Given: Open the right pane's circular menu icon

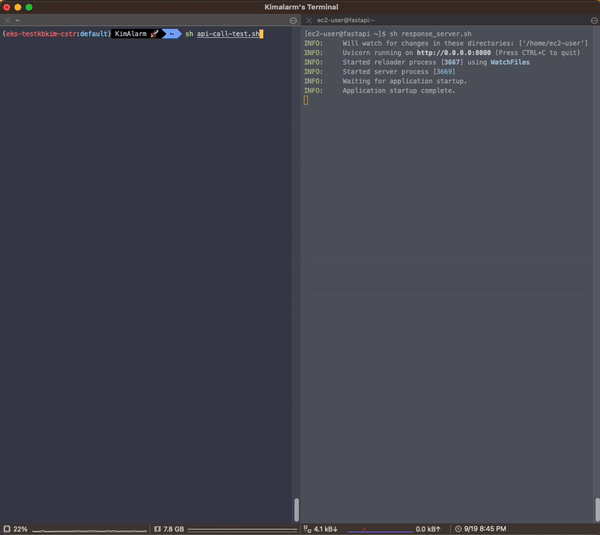Looking at the screenshot, I should pos(594,21).
